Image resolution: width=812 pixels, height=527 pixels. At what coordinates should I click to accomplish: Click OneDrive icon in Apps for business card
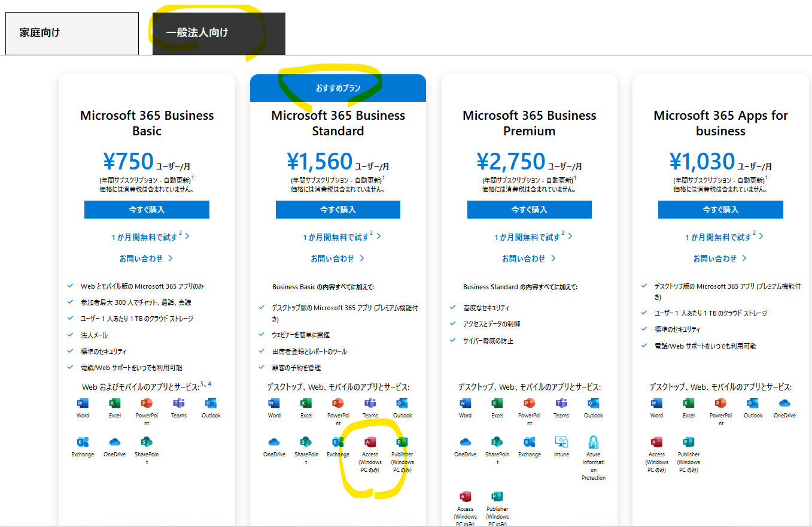[x=784, y=403]
